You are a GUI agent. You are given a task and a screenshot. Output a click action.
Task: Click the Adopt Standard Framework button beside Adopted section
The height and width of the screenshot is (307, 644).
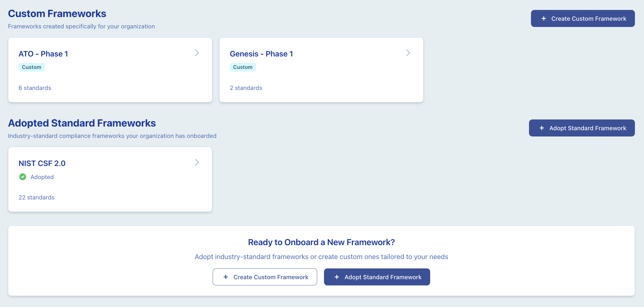(x=582, y=128)
